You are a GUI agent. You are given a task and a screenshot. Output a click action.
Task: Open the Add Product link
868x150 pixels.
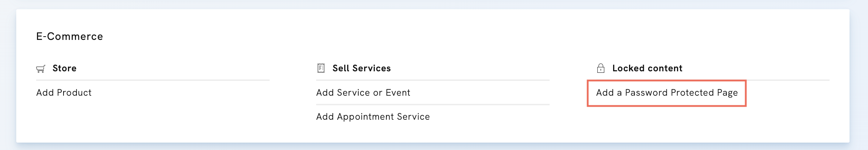coord(64,93)
